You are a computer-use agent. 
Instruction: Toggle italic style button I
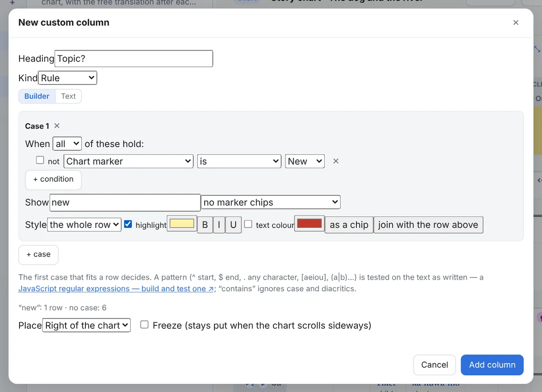(x=219, y=225)
